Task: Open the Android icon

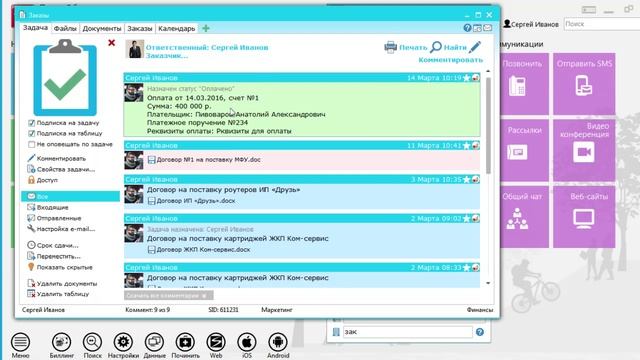Action: pyautogui.click(x=278, y=345)
